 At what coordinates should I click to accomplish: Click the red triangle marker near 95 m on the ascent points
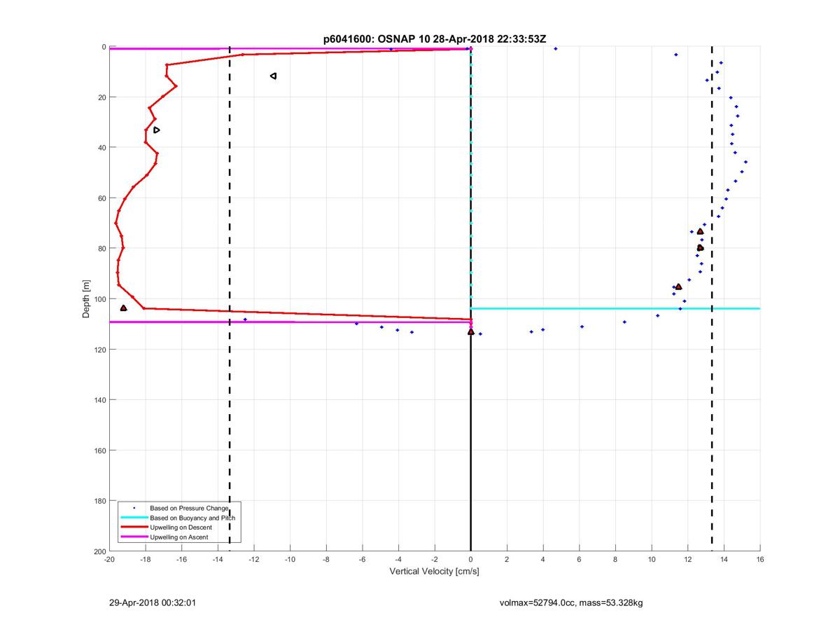click(678, 287)
